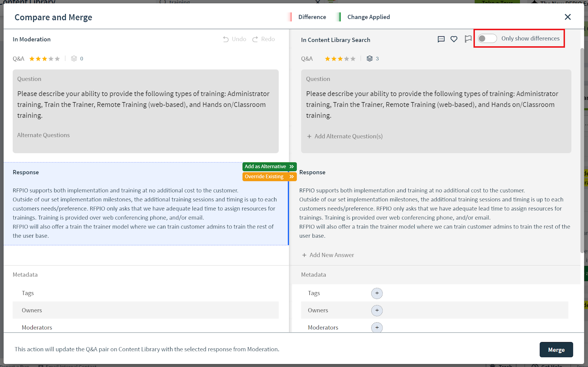The image size is (588, 367).
Task: Click the 'Alternate Questions' label
Action: point(43,135)
